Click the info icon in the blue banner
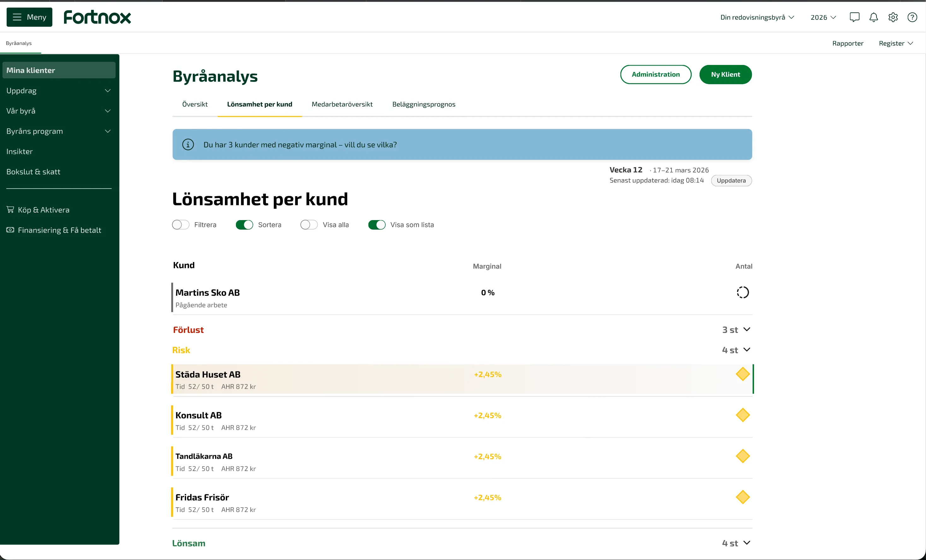This screenshot has width=926, height=560. [188, 144]
